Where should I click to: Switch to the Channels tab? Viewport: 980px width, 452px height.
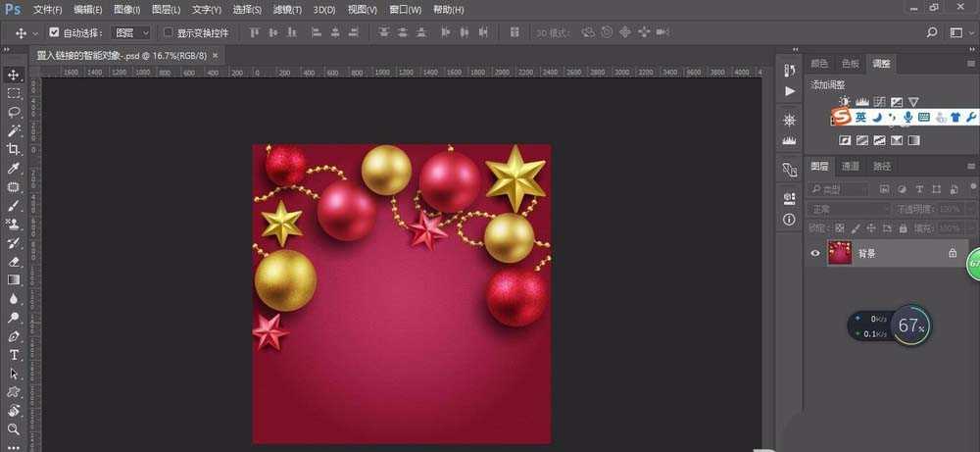(x=851, y=167)
